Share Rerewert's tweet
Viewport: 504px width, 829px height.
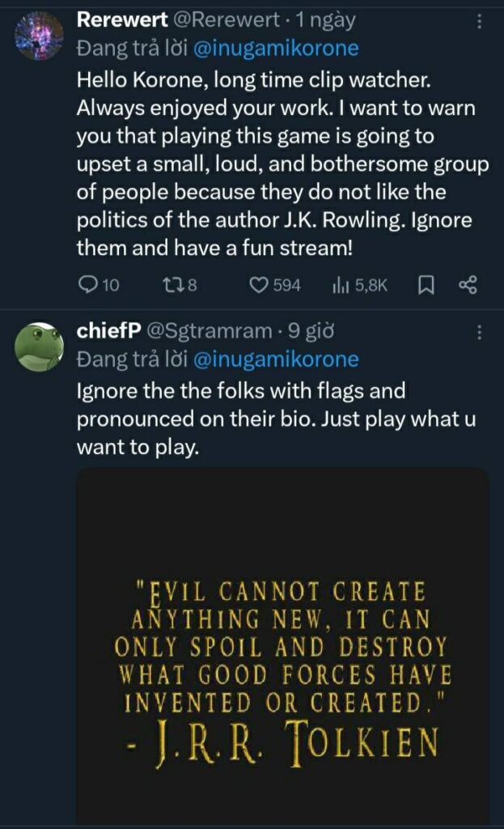(x=468, y=285)
